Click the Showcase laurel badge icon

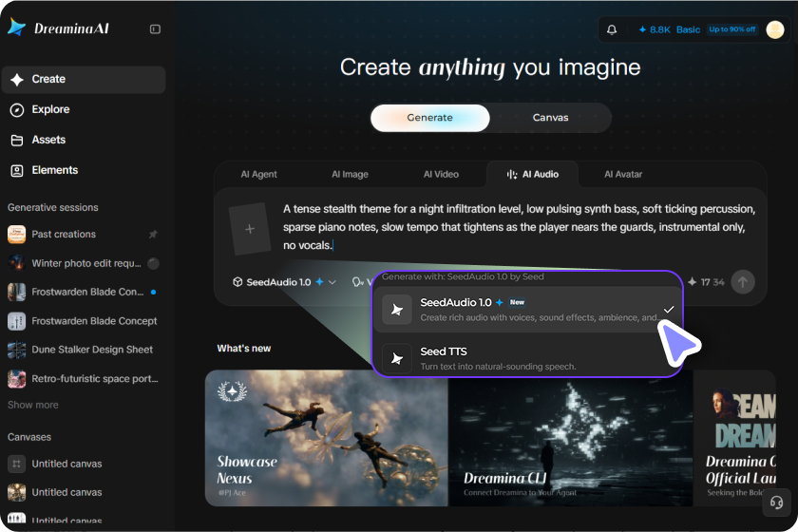232,391
